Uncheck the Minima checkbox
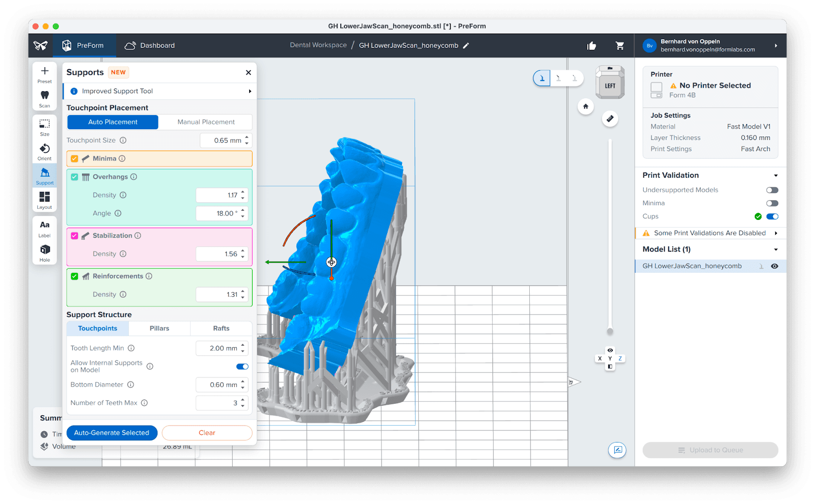The image size is (815, 504). point(75,159)
